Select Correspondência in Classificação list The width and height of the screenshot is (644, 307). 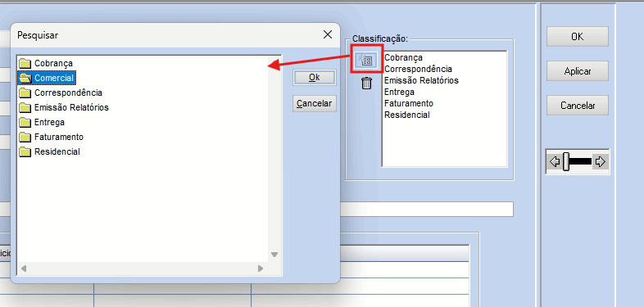(418, 69)
